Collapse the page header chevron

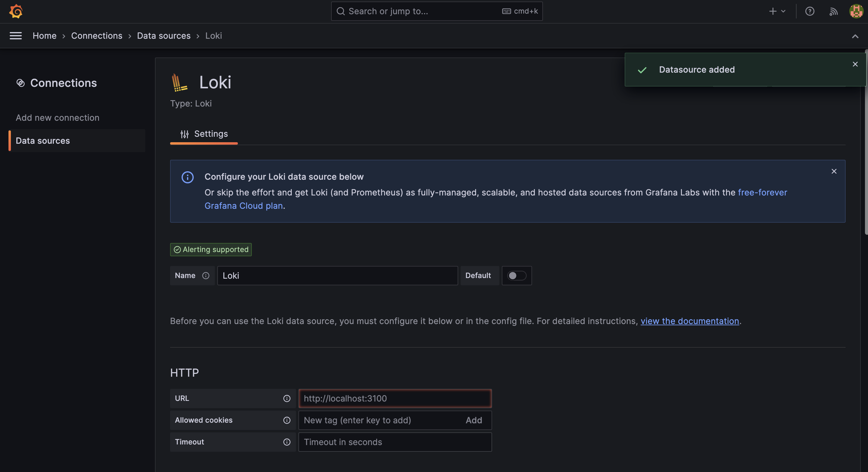coord(856,36)
